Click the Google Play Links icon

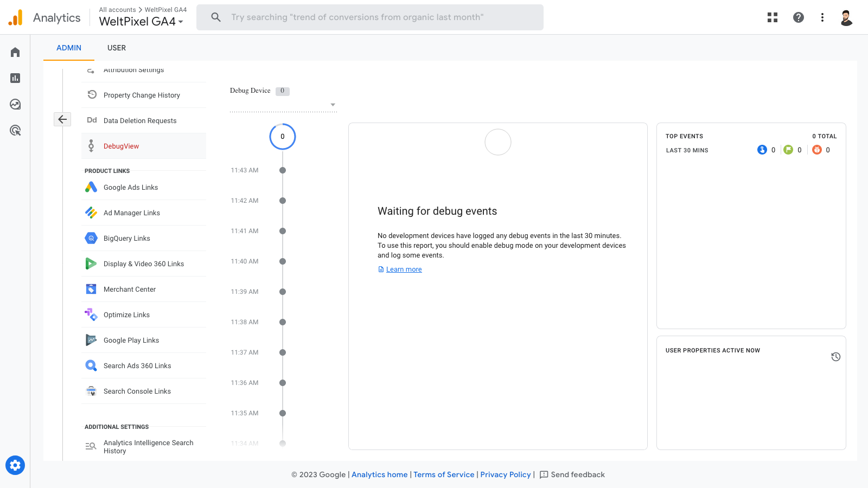pos(91,340)
